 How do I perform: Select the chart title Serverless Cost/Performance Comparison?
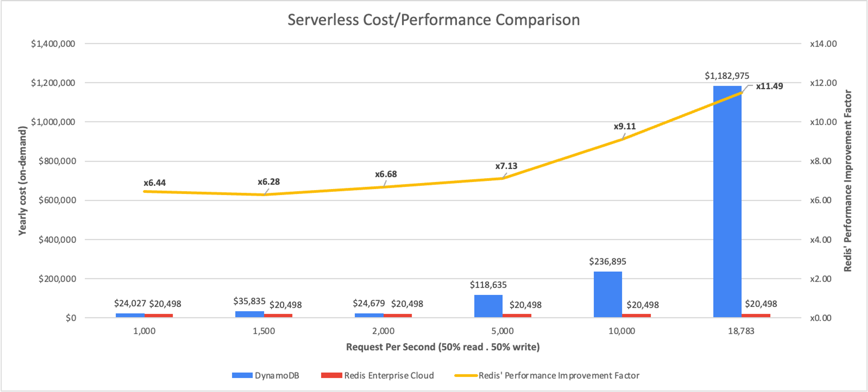(x=433, y=19)
